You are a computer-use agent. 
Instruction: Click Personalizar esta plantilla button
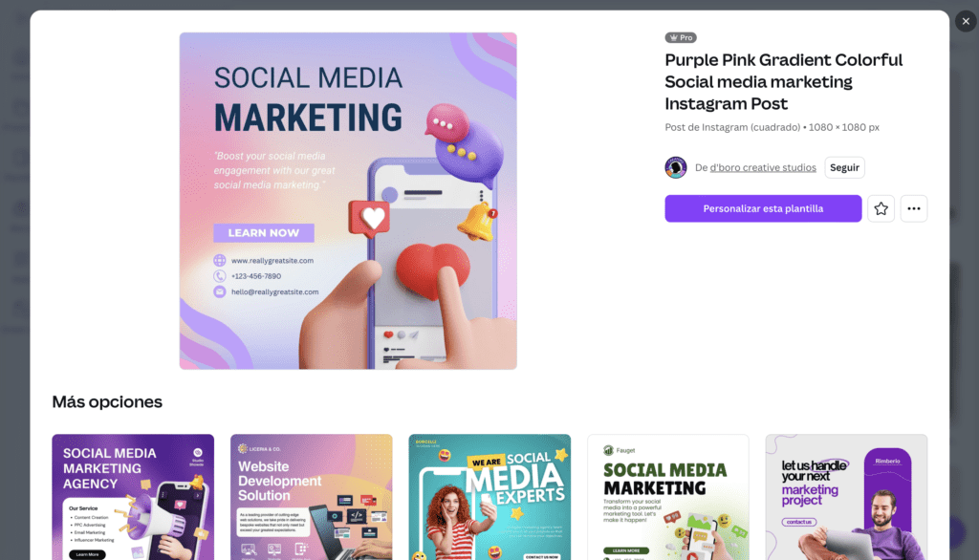(x=763, y=208)
